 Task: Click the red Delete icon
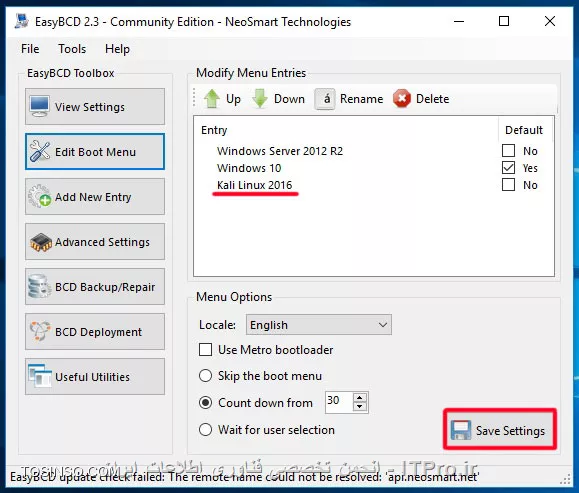(402, 99)
